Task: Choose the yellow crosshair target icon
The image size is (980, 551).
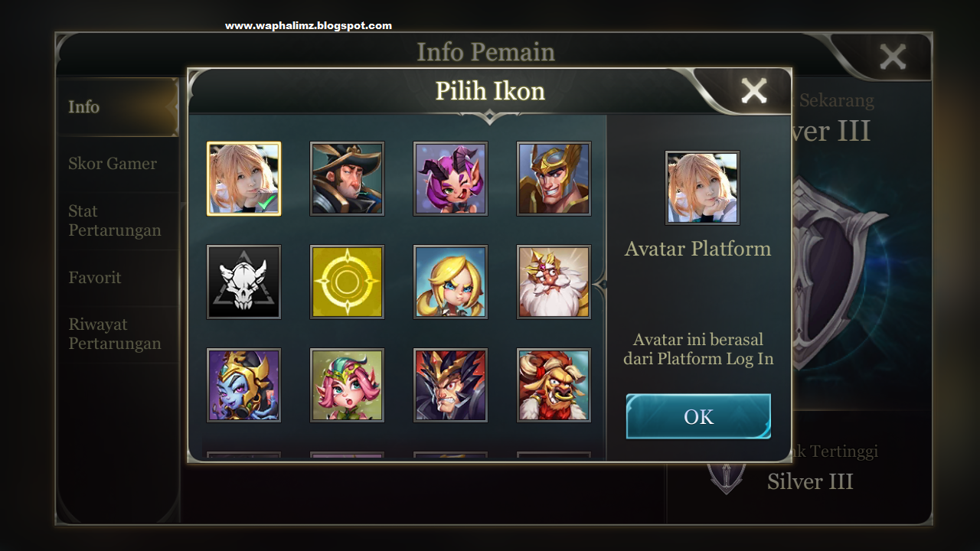Action: 347,282
